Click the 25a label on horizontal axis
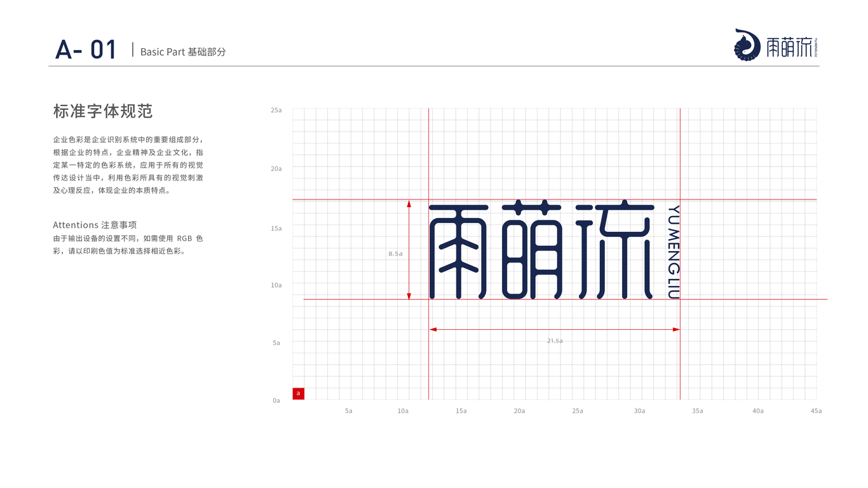Viewport: 868px width, 488px height. (577, 410)
